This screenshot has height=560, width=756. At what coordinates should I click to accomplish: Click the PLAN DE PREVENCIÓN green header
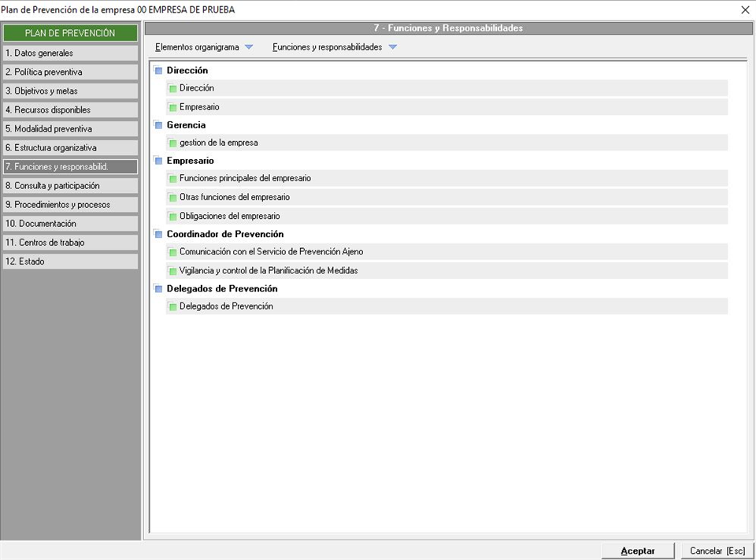70,33
